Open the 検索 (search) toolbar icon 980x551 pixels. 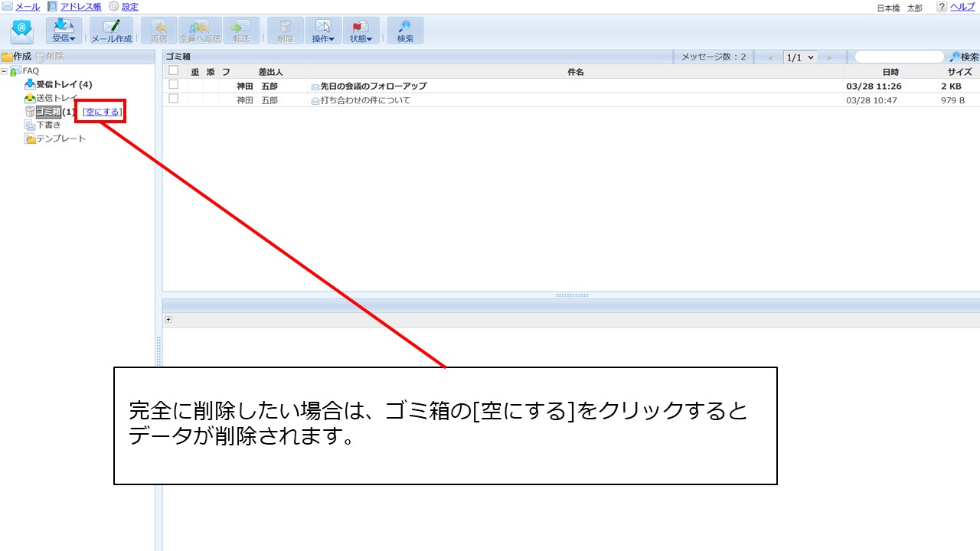[x=405, y=31]
